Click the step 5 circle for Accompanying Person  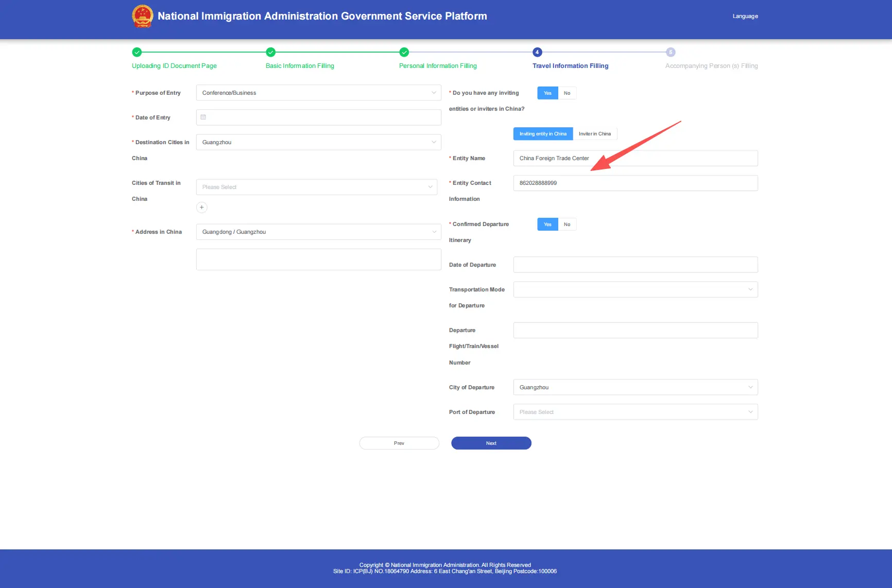(x=671, y=52)
